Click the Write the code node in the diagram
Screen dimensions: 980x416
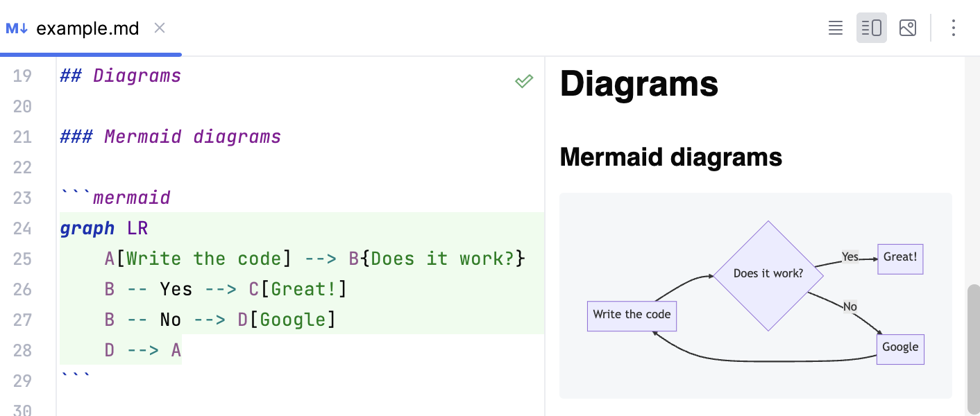pyautogui.click(x=632, y=315)
